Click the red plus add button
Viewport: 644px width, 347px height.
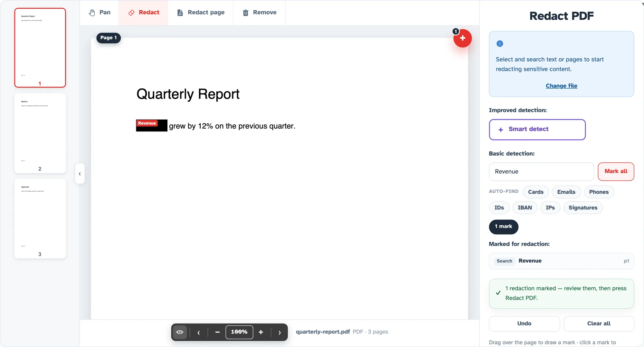point(462,38)
